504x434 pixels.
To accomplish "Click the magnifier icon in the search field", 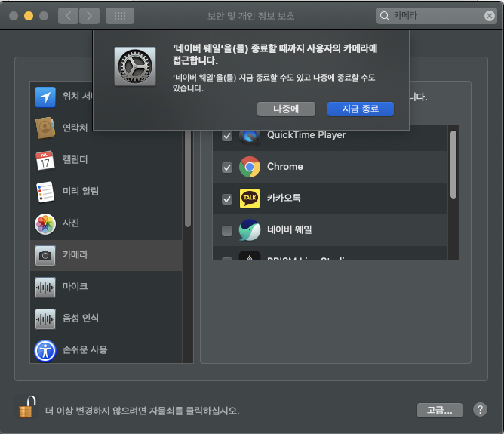I will click(x=385, y=16).
